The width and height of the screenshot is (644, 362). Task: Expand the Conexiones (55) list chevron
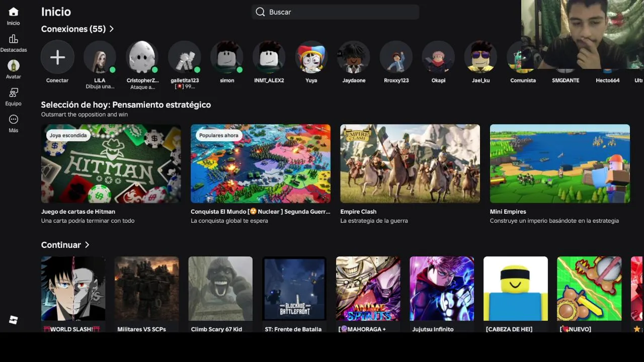tap(112, 29)
